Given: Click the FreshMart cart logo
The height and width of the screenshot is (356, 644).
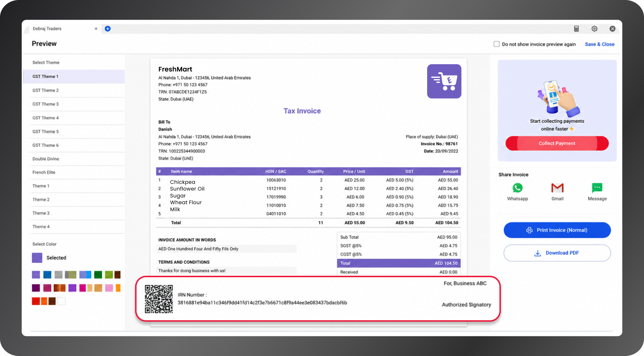Looking at the screenshot, I should pyautogui.click(x=444, y=81).
